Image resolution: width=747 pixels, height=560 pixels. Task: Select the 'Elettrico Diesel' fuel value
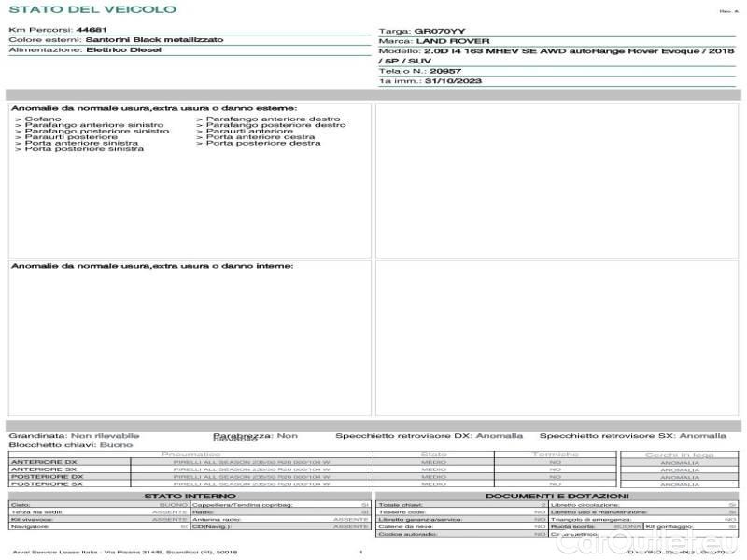pyautogui.click(x=123, y=49)
